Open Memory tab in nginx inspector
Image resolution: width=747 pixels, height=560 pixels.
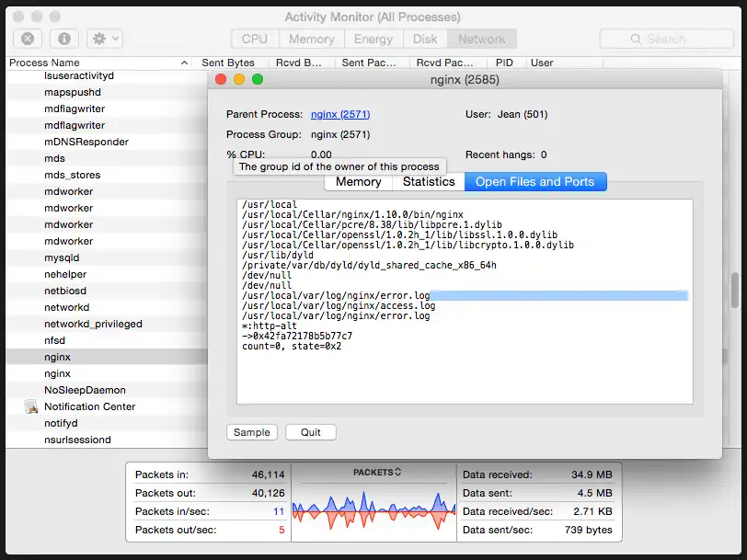click(358, 182)
